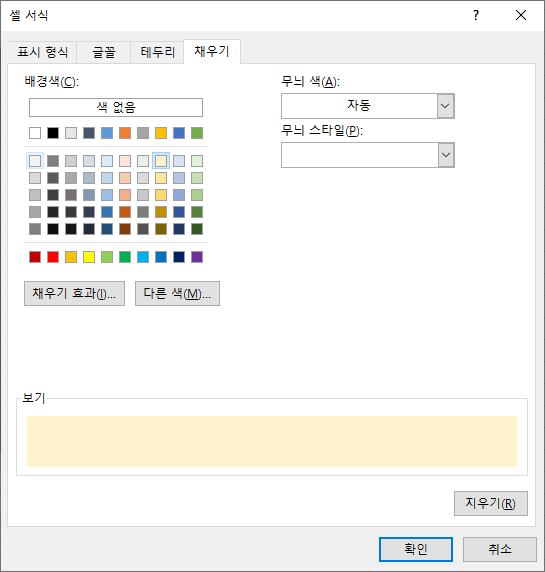Confirm with the 확인 button
545x572 pixels.
coord(416,549)
